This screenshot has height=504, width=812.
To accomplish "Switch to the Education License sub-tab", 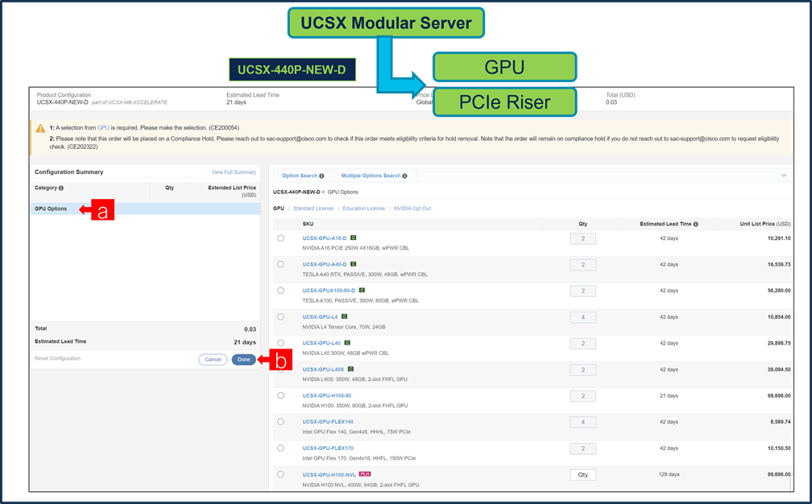I will point(363,209).
